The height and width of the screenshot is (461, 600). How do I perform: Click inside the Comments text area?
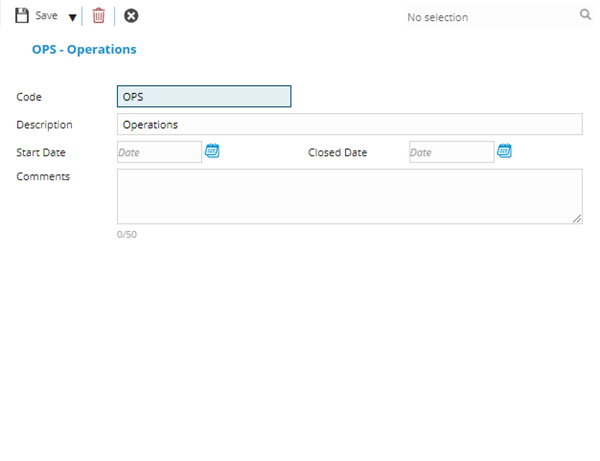click(349, 195)
